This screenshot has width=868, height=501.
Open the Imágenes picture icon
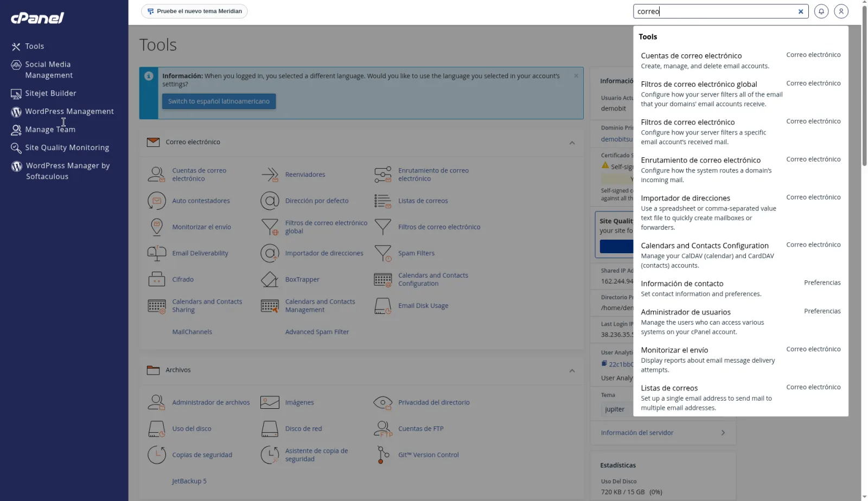point(270,402)
